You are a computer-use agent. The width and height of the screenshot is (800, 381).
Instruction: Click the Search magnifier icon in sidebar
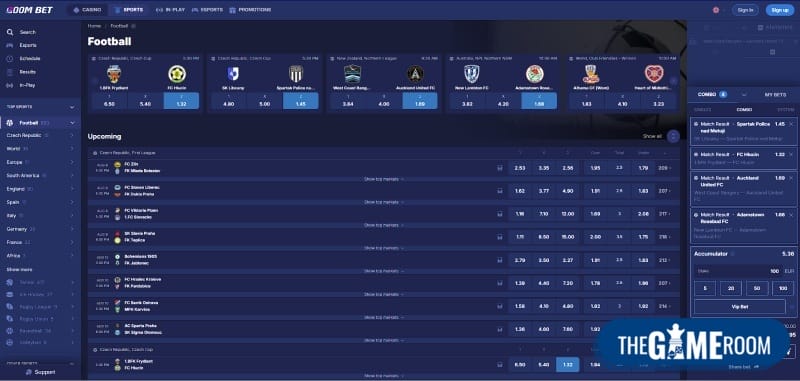point(10,32)
